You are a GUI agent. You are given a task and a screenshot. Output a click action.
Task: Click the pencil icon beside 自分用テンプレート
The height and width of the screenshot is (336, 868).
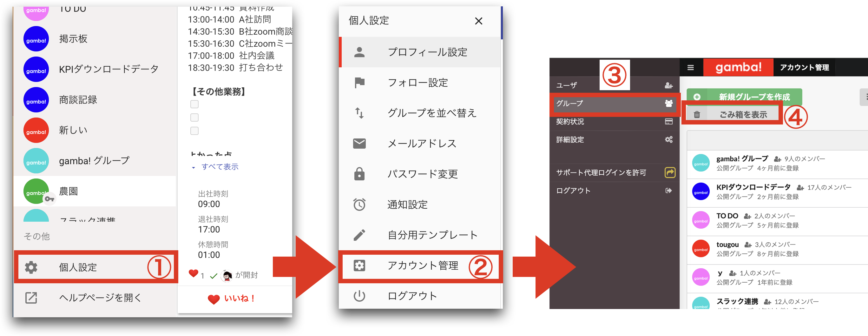(359, 235)
